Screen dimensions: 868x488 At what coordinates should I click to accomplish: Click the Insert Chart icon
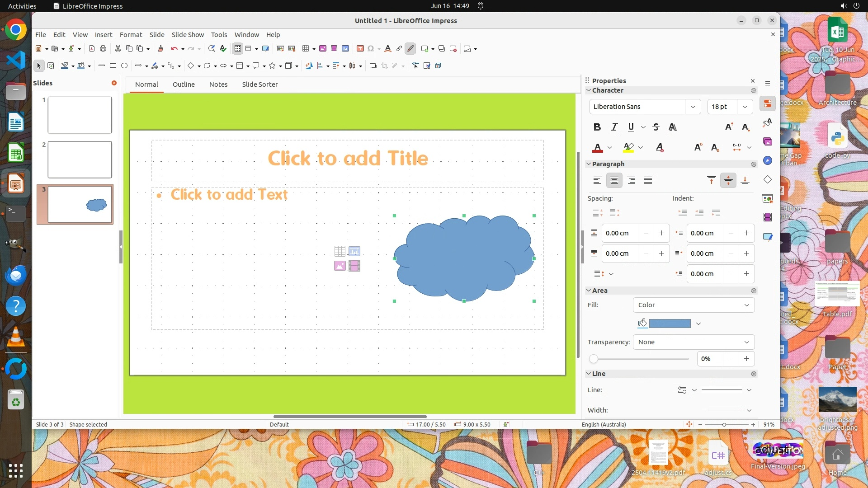click(x=346, y=49)
